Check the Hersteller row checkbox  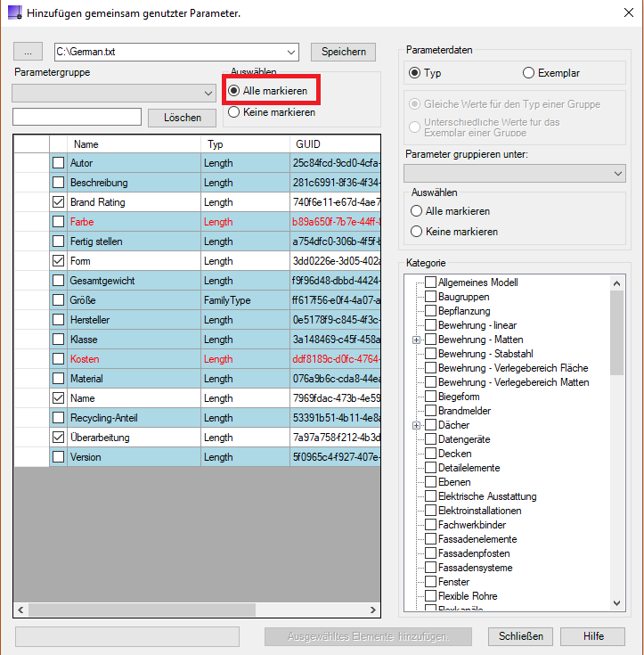pos(59,320)
